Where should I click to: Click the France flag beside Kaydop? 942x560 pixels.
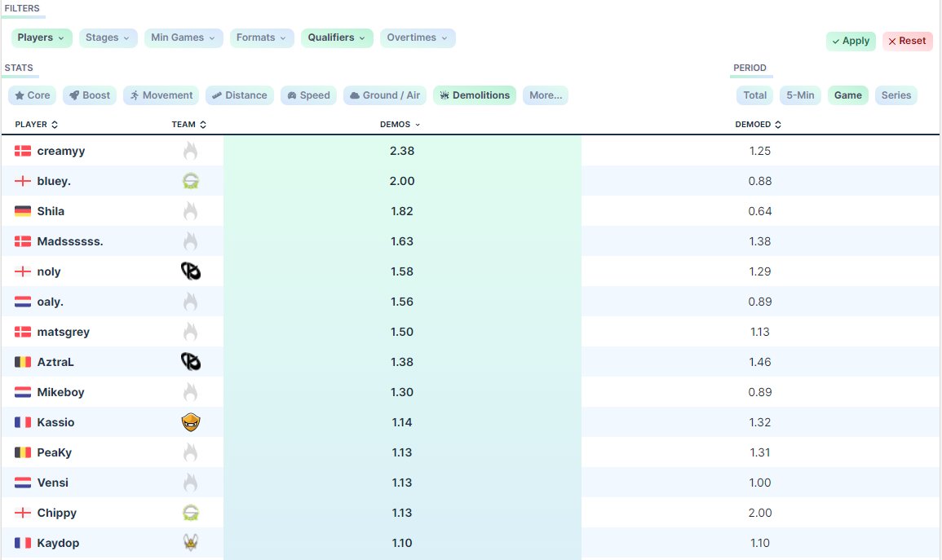(x=23, y=543)
